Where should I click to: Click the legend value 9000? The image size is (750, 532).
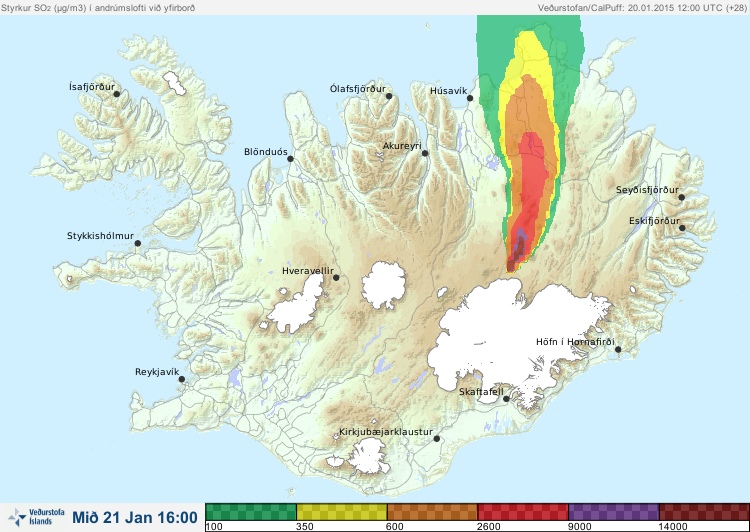(x=579, y=527)
